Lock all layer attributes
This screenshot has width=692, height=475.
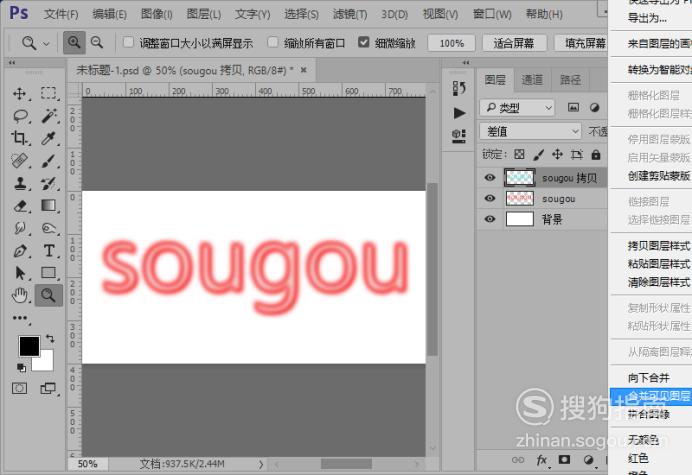[x=596, y=155]
